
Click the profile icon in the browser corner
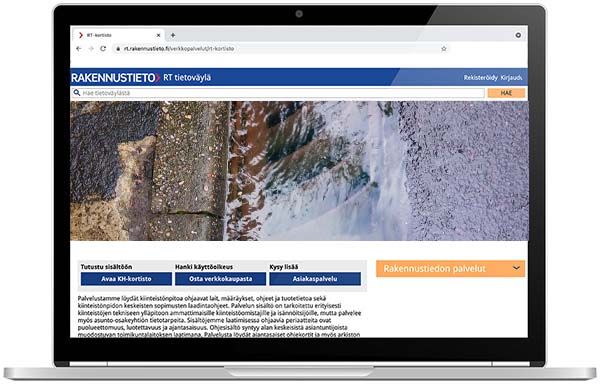518,35
